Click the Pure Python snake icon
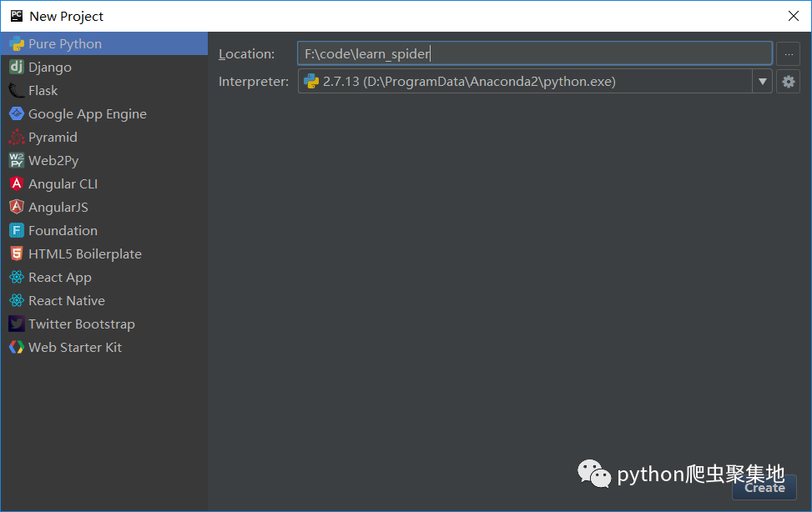The width and height of the screenshot is (812, 512). point(17,44)
